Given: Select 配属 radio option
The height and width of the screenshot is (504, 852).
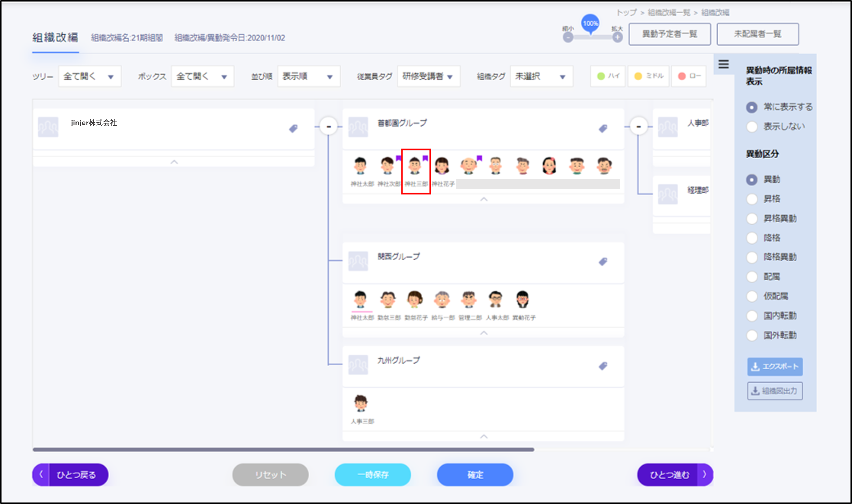Looking at the screenshot, I should coord(752,277).
